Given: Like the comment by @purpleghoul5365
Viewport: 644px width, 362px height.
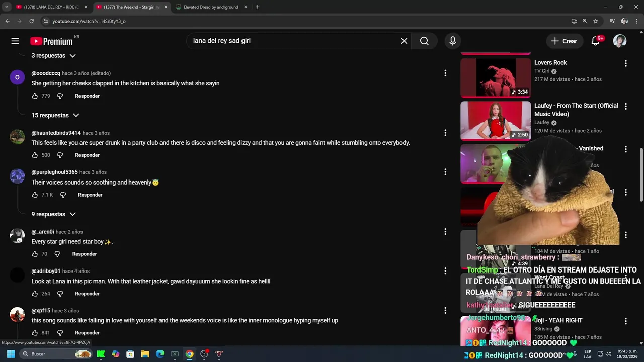Looking at the screenshot, I should [35, 195].
